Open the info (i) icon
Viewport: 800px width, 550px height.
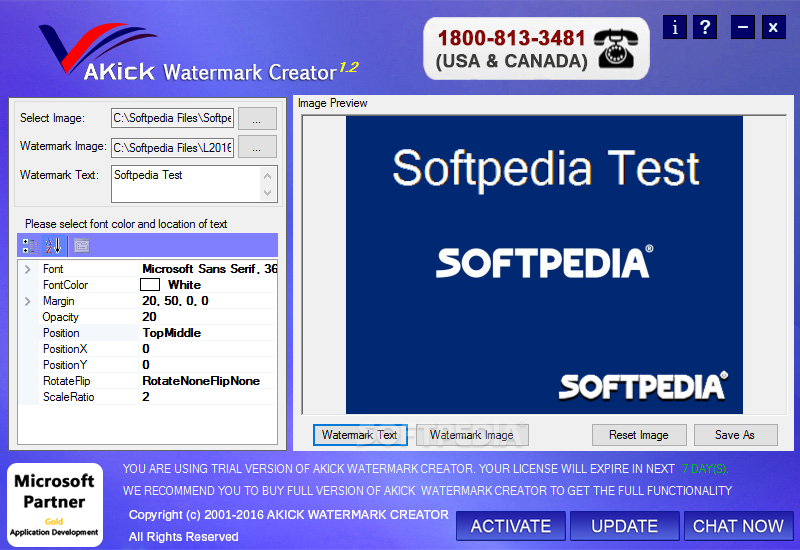674,27
